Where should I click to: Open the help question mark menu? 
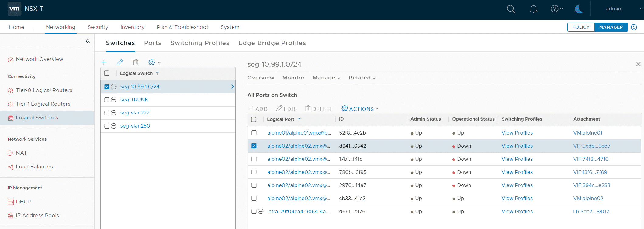556,9
